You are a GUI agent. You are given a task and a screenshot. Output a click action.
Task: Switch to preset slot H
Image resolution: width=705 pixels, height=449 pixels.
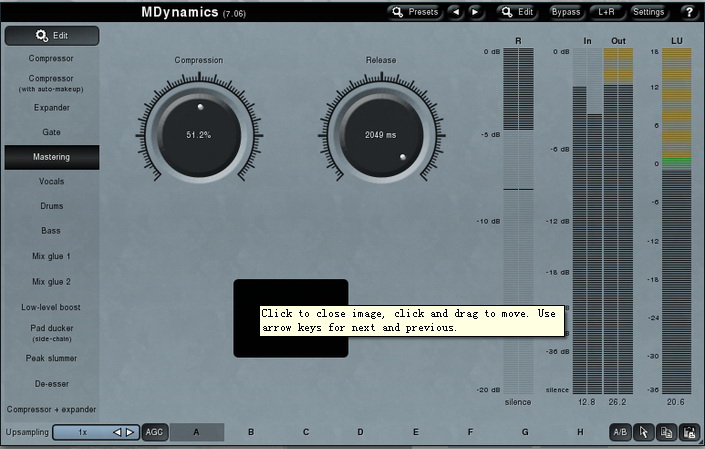coord(580,432)
